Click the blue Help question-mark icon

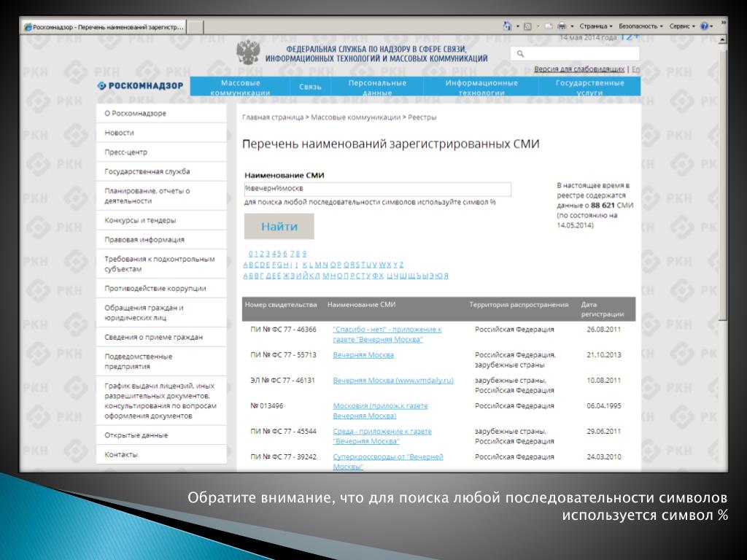click(704, 26)
